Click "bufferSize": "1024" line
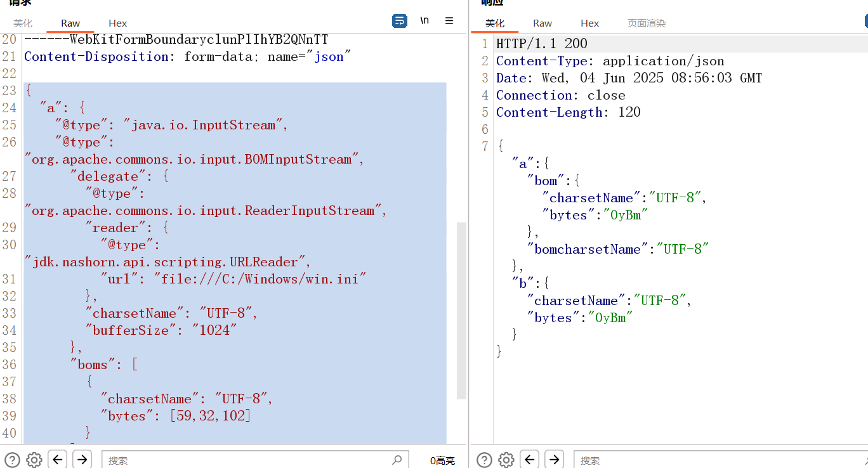The width and height of the screenshot is (868, 468). click(x=161, y=330)
